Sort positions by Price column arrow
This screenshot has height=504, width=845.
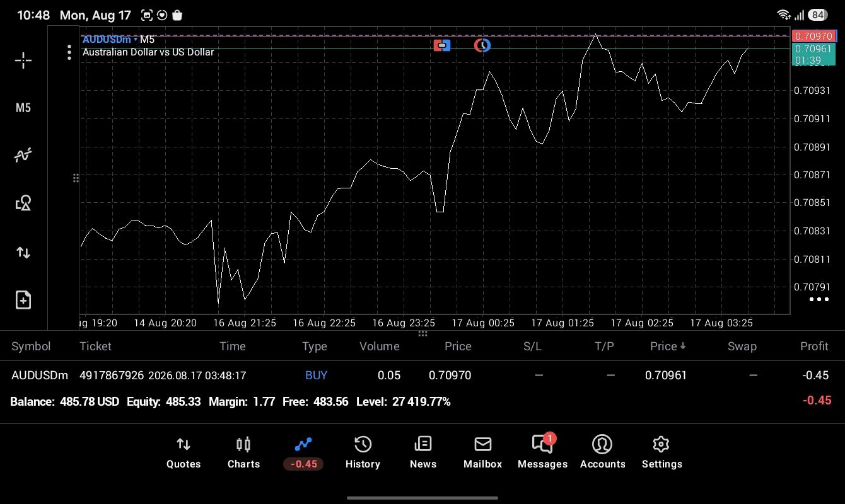tap(683, 346)
